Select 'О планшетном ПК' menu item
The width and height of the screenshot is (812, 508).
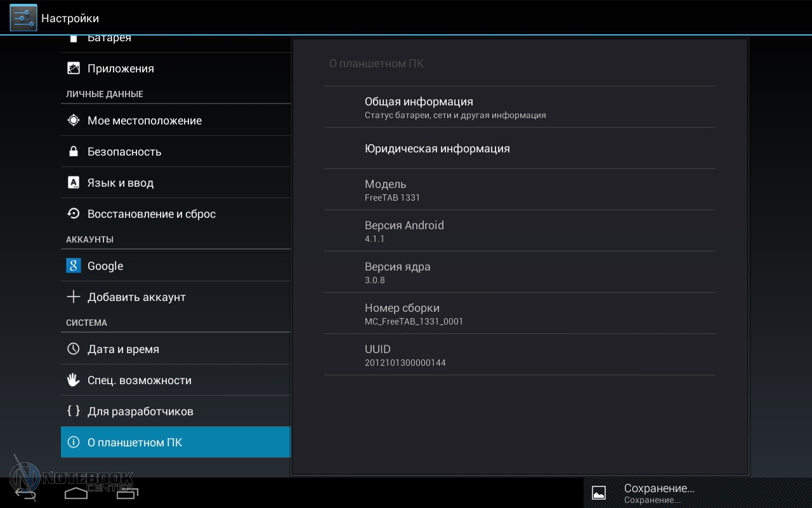(175, 443)
